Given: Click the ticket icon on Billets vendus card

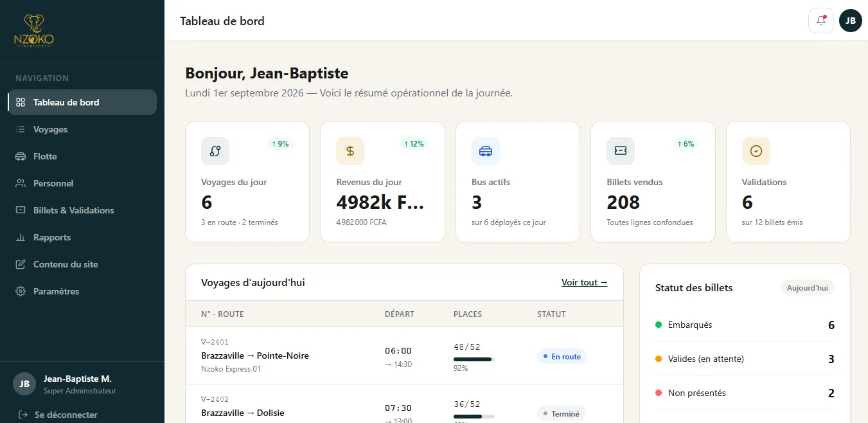Looking at the screenshot, I should pos(621,151).
